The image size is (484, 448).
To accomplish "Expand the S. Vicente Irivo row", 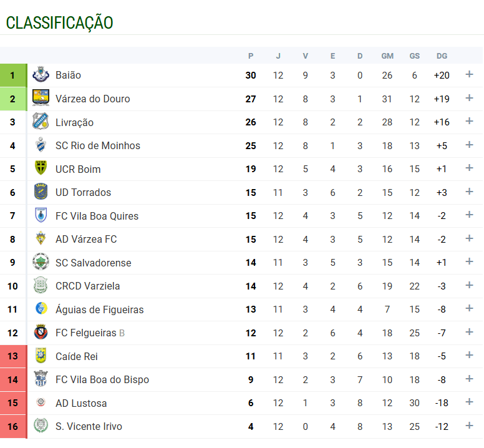I will click(x=470, y=426).
